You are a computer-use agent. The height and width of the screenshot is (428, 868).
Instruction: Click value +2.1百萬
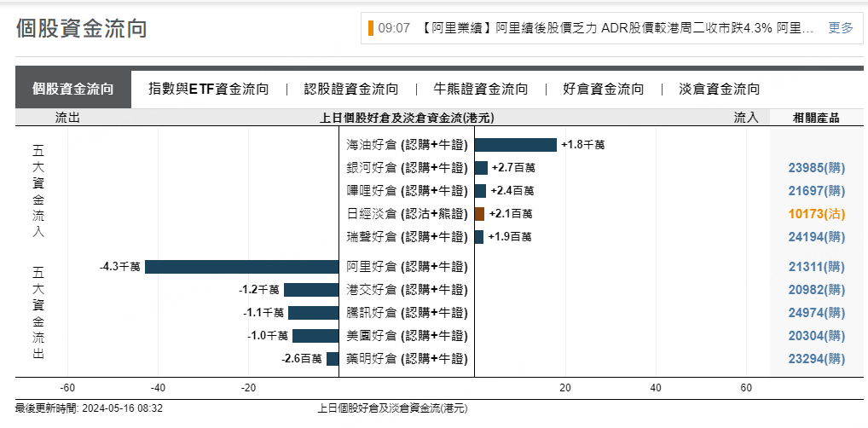[511, 214]
